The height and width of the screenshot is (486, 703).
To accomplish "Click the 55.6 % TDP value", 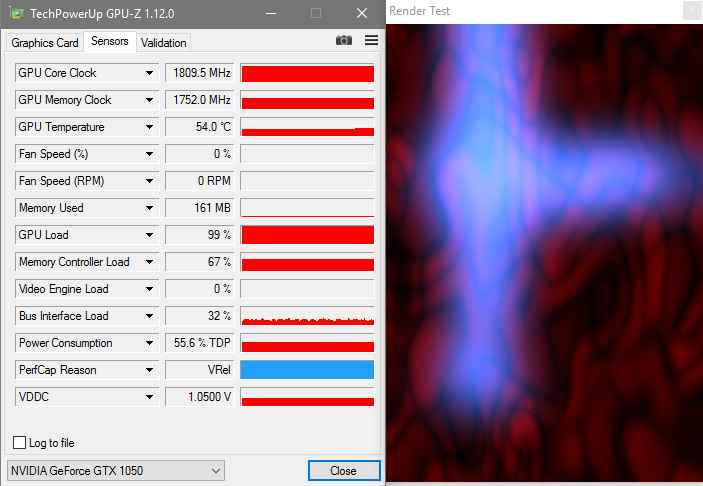I will (x=200, y=343).
